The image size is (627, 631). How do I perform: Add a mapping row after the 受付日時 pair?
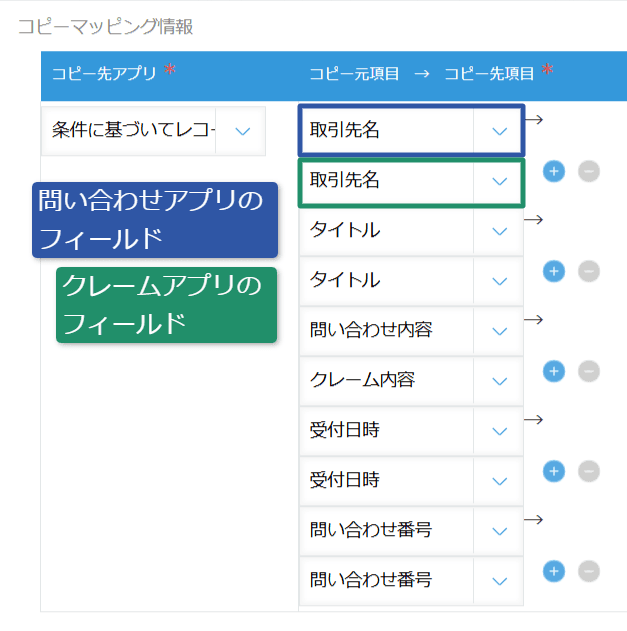pyautogui.click(x=554, y=471)
